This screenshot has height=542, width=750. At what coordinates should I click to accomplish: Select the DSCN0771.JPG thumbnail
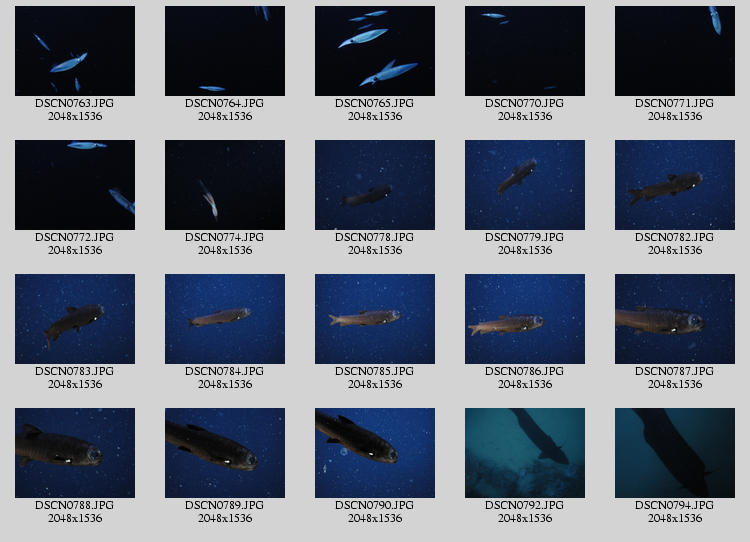click(x=674, y=51)
